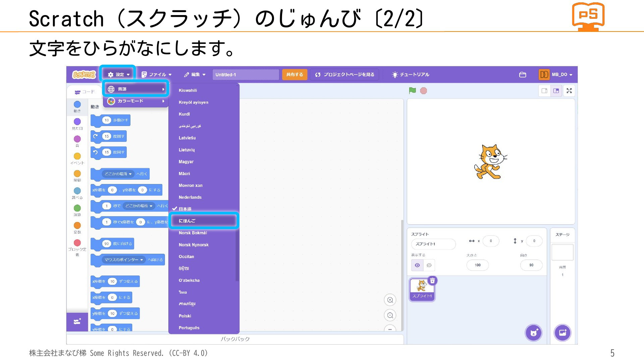Select the 音 sound category circle

[x=77, y=139]
